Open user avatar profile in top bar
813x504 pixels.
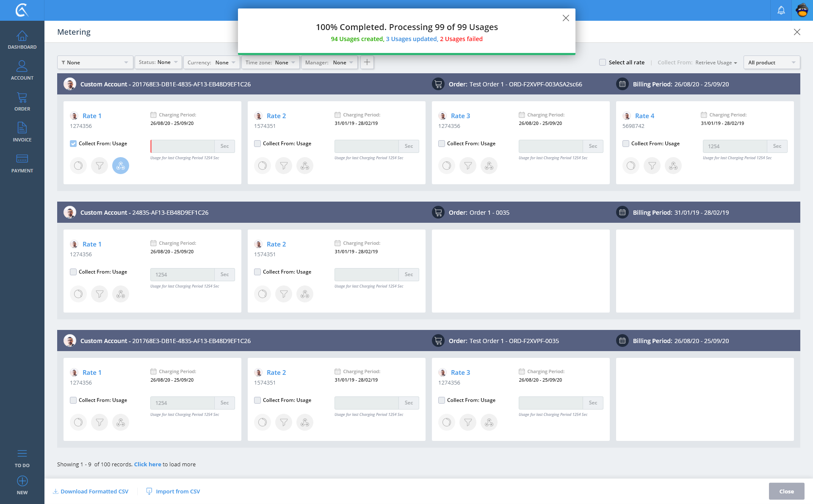coord(802,10)
